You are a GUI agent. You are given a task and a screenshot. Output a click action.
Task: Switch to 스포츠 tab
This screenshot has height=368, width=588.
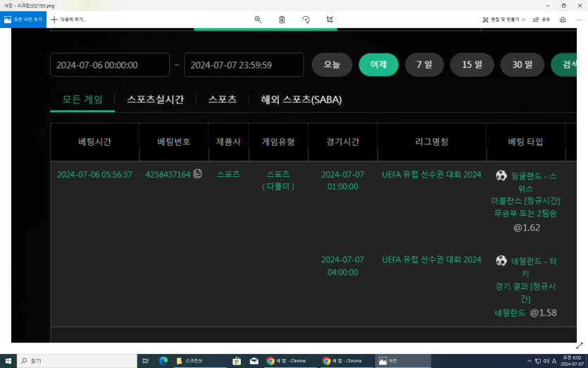(x=223, y=99)
